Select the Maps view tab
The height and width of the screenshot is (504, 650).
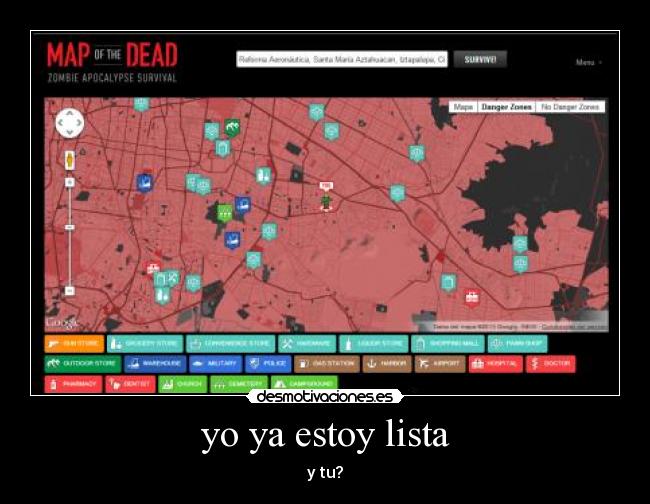click(462, 106)
